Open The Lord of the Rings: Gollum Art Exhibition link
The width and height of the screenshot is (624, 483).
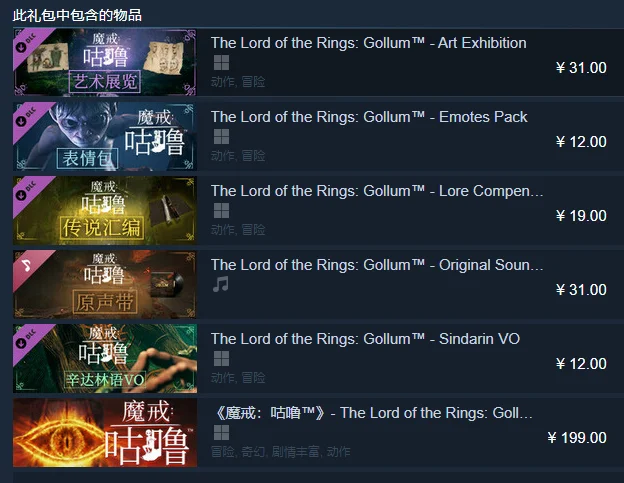point(369,43)
